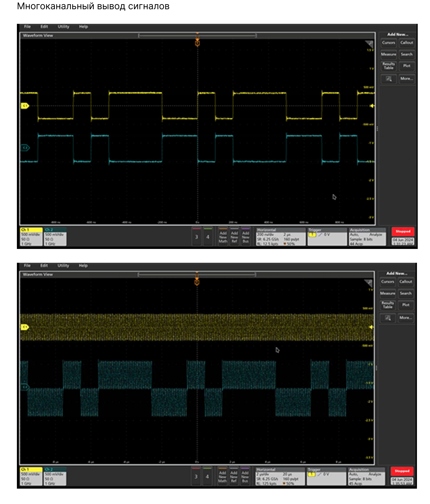Click yellow trigger level arrow in first screenshot

click(x=372, y=106)
